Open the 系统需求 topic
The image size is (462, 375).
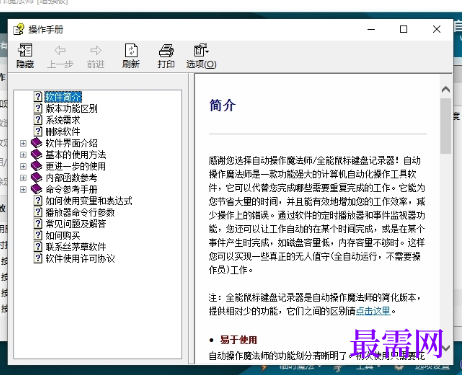click(x=63, y=120)
